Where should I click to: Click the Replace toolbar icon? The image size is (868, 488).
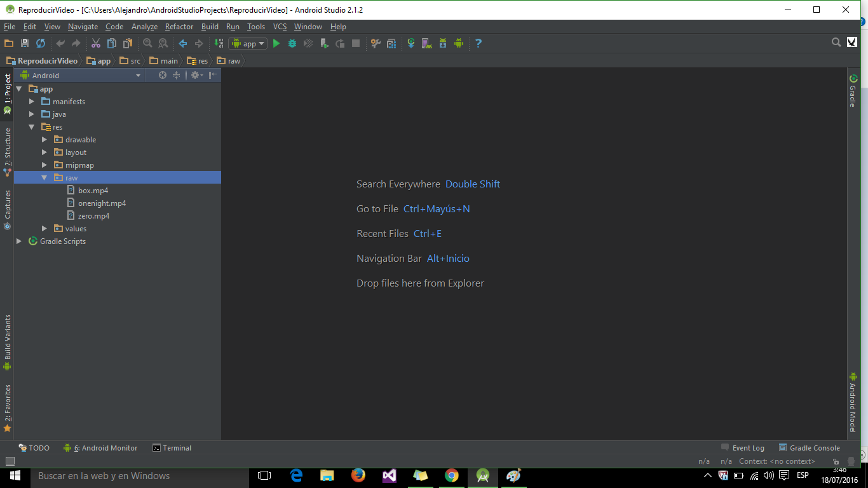pos(163,43)
